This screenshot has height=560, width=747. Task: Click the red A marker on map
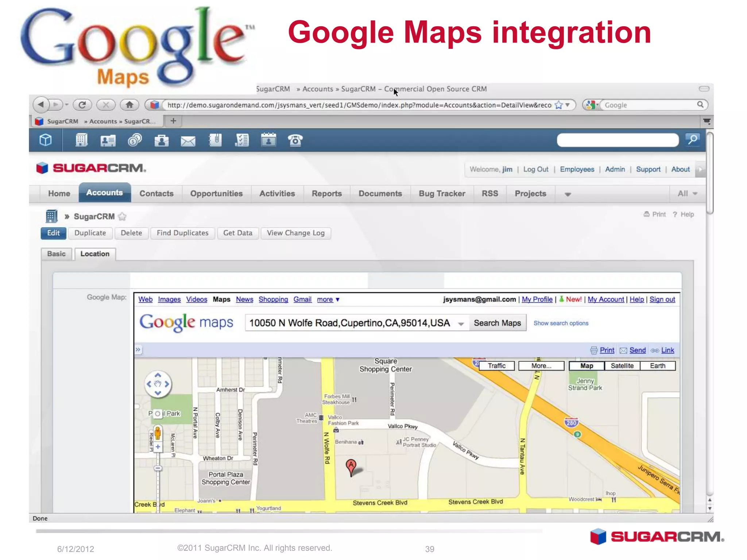pyautogui.click(x=351, y=468)
